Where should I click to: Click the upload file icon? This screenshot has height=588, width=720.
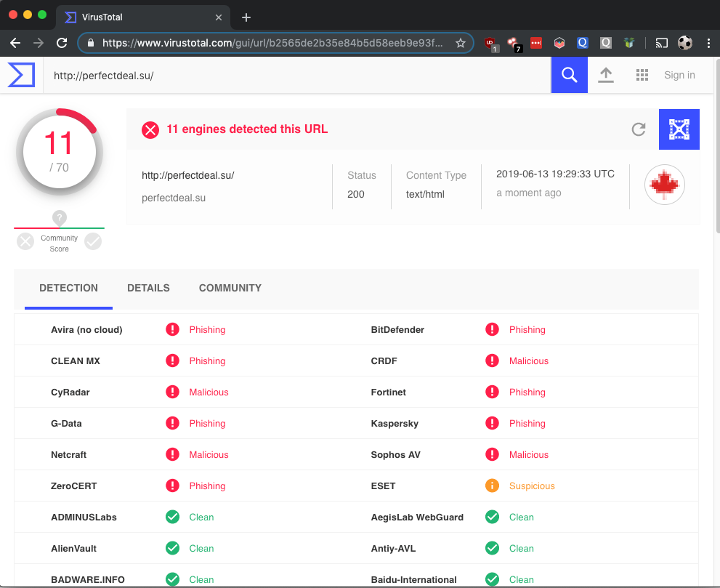606,75
